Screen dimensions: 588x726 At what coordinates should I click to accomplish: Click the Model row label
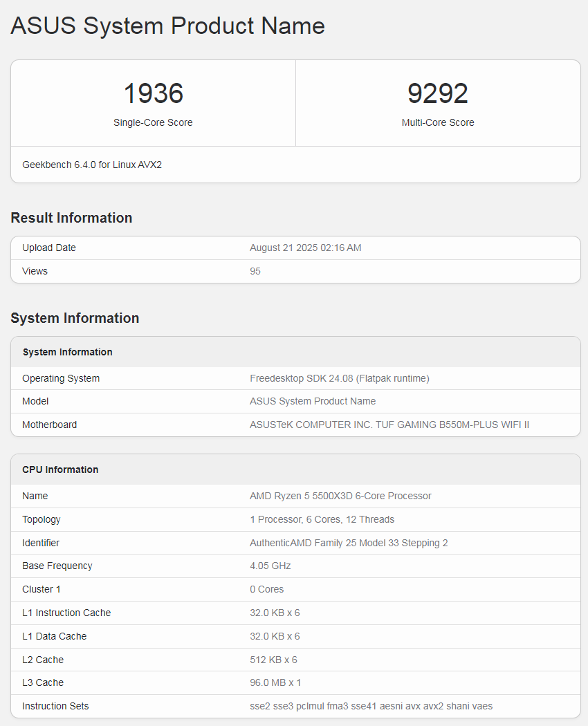point(35,402)
